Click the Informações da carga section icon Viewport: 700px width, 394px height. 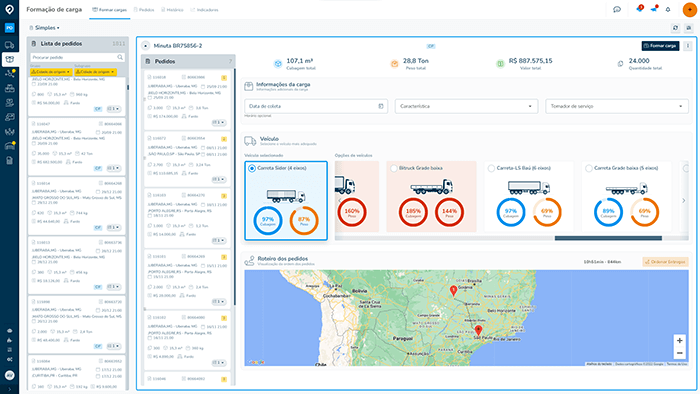(x=249, y=87)
